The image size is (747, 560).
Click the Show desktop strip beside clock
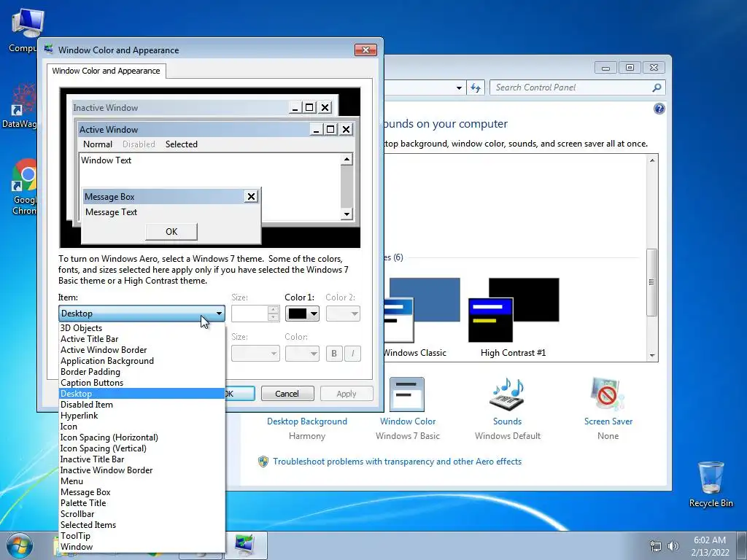coord(742,545)
